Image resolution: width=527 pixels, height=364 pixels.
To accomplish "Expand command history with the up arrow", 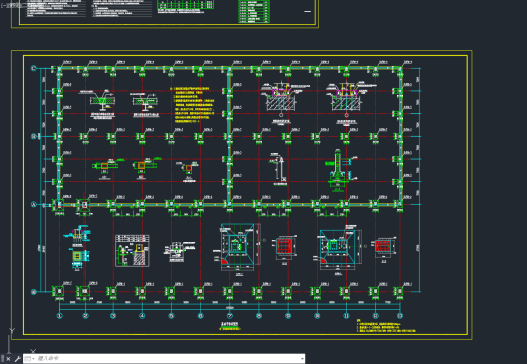I will coord(302,359).
